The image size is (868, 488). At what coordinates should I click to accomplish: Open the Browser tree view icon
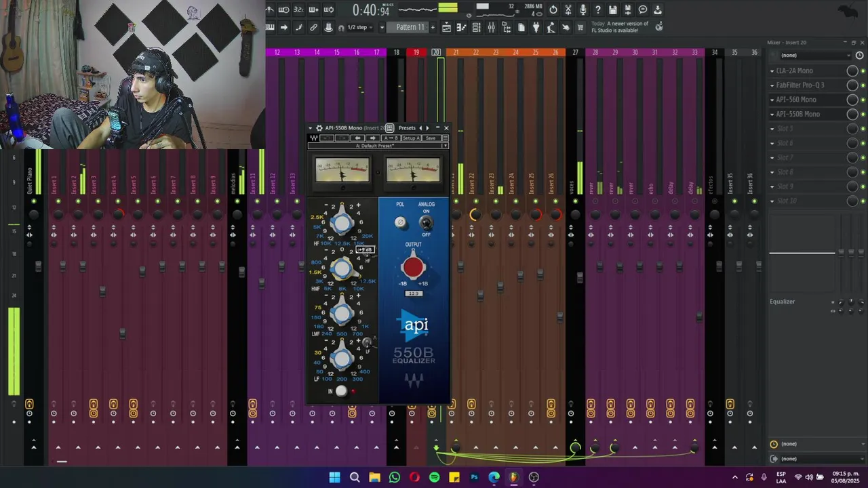[506, 27]
